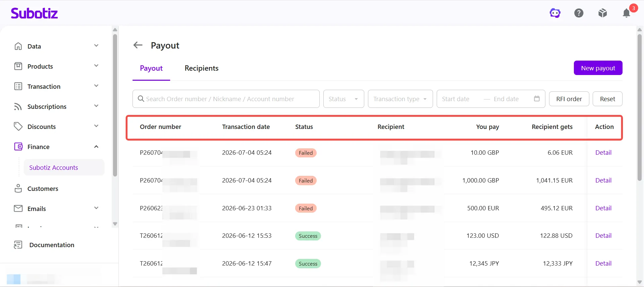Image resolution: width=644 pixels, height=287 pixels.
Task: Click the calendar icon in date range field
Action: (x=537, y=99)
